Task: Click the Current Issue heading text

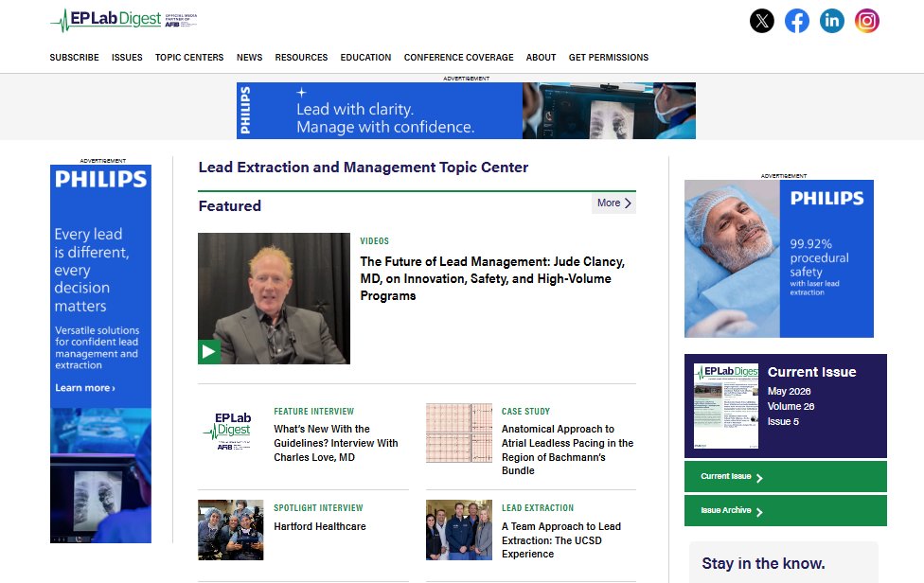Action: (811, 372)
